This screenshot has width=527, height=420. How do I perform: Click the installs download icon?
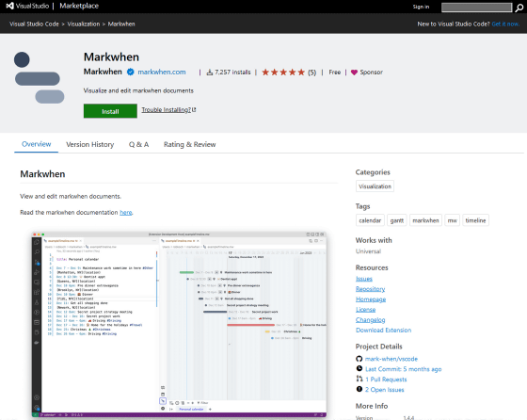pyautogui.click(x=209, y=72)
